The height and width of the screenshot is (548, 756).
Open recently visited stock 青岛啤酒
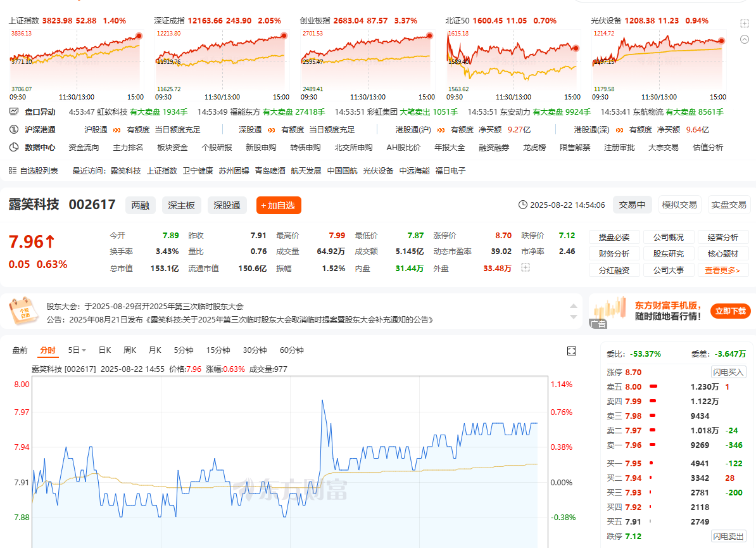point(270,171)
